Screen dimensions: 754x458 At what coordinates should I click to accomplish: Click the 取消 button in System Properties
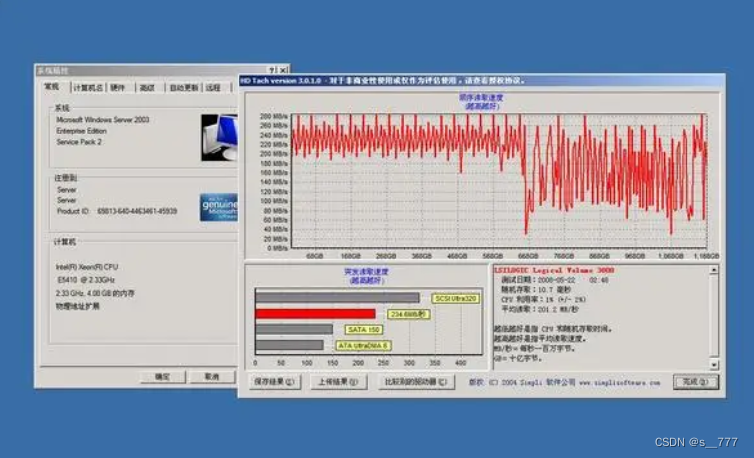click(x=212, y=377)
